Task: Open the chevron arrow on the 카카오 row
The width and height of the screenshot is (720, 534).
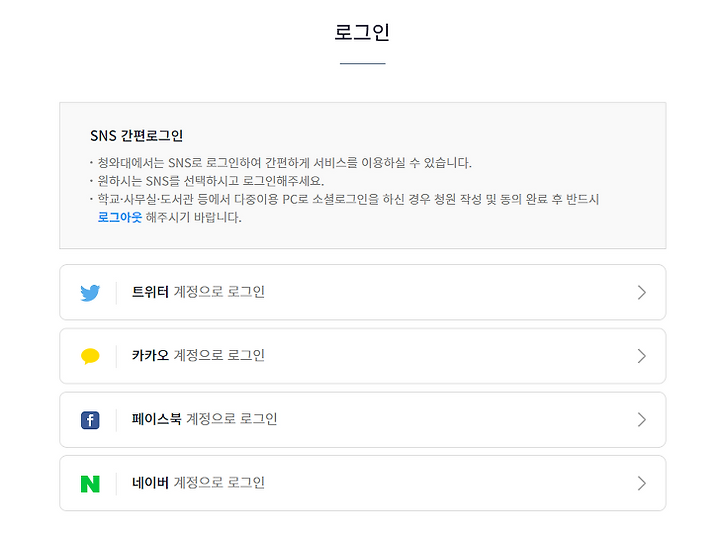Action: point(642,356)
